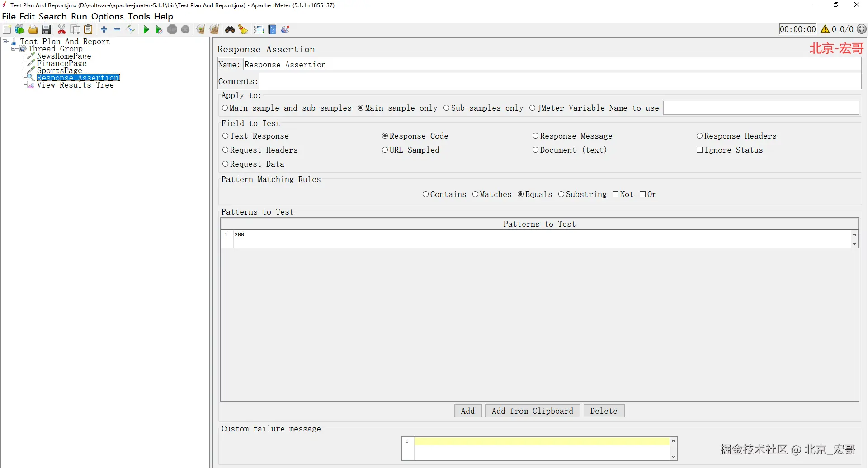The height and width of the screenshot is (468, 868).
Task: Open the Function Helper dialog icon
Action: click(259, 30)
